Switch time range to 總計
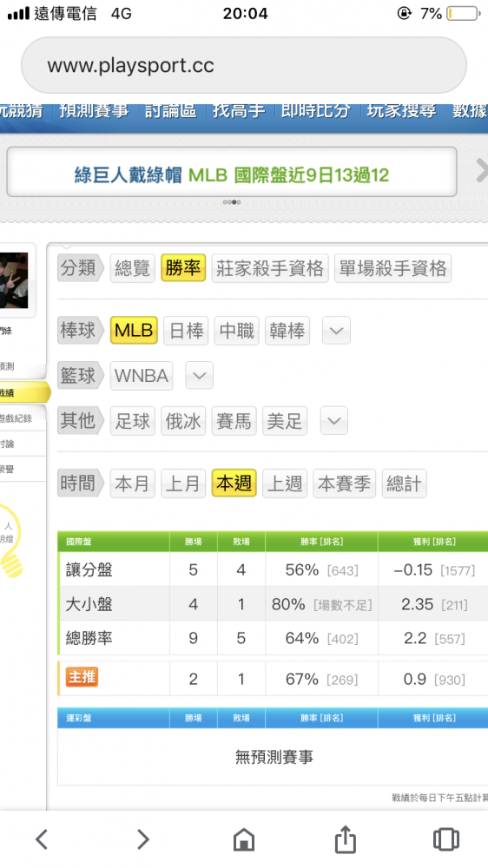This screenshot has width=488, height=868. pyautogui.click(x=405, y=483)
